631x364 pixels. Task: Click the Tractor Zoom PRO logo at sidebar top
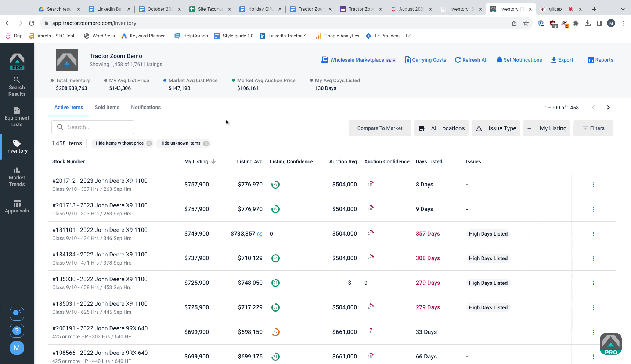[17, 61]
